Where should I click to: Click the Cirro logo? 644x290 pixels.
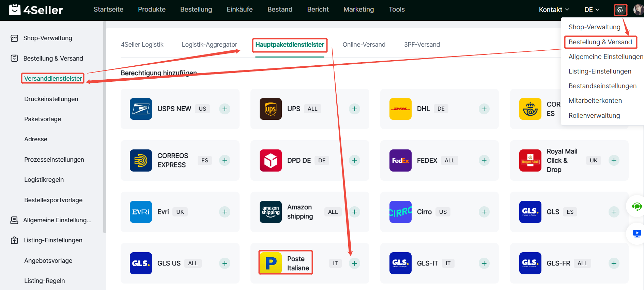coord(400,212)
